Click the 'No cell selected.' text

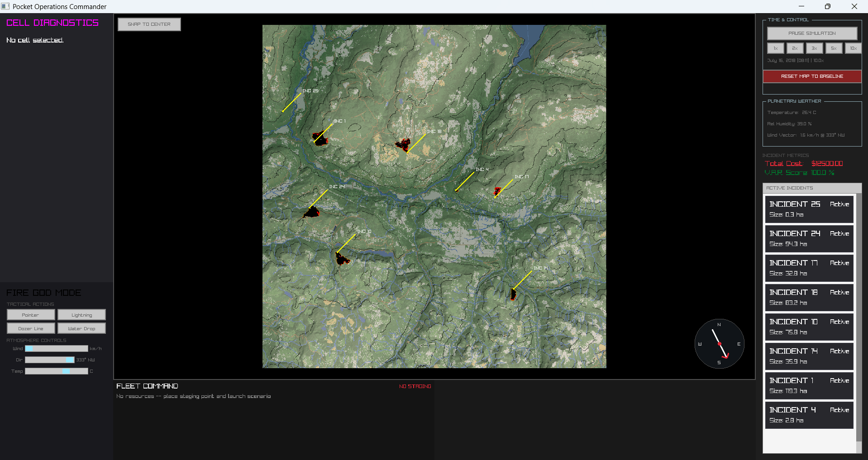35,40
